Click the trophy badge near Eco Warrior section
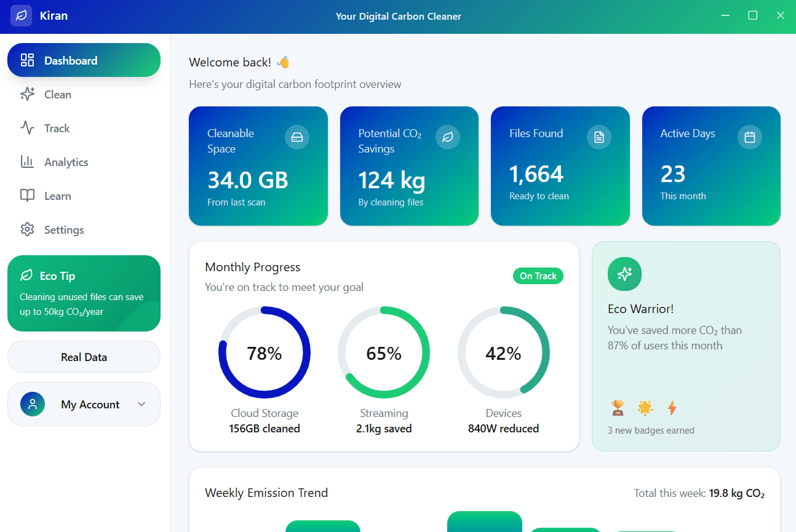The height and width of the screenshot is (532, 796). coord(618,408)
